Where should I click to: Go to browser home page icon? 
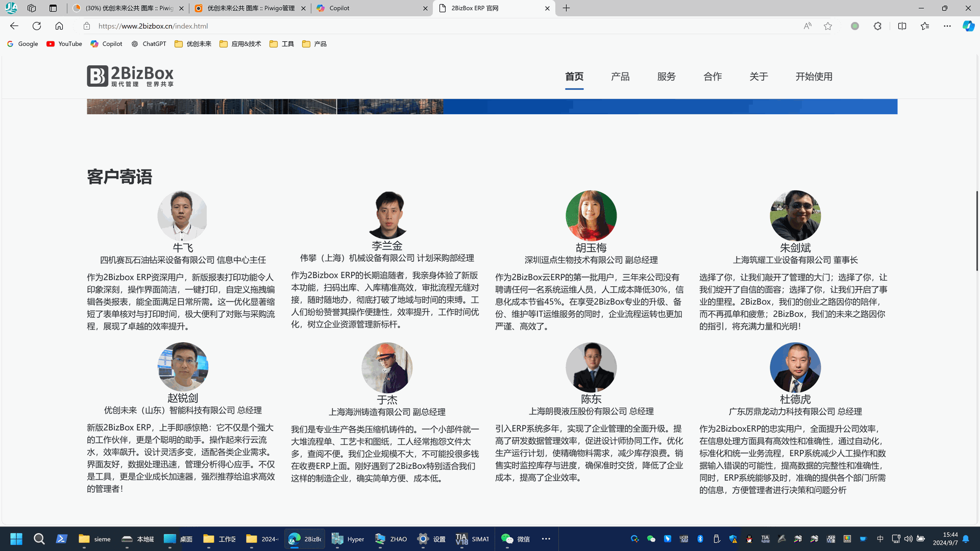click(x=59, y=26)
